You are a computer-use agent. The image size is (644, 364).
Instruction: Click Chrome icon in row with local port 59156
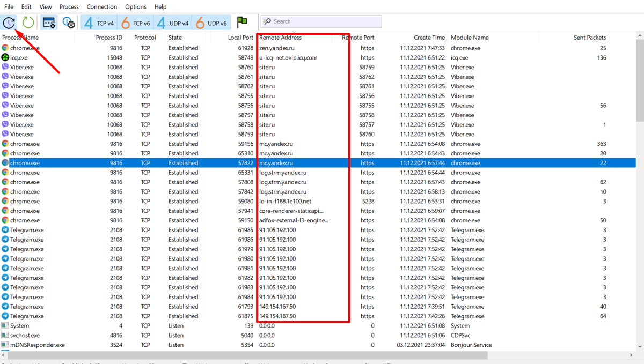(5, 144)
